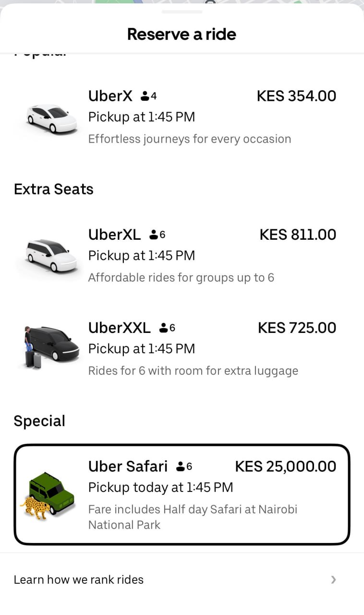364x615 pixels.
Task: Tap the UberXL 6-seat capacity icon
Action: pyautogui.click(x=157, y=235)
